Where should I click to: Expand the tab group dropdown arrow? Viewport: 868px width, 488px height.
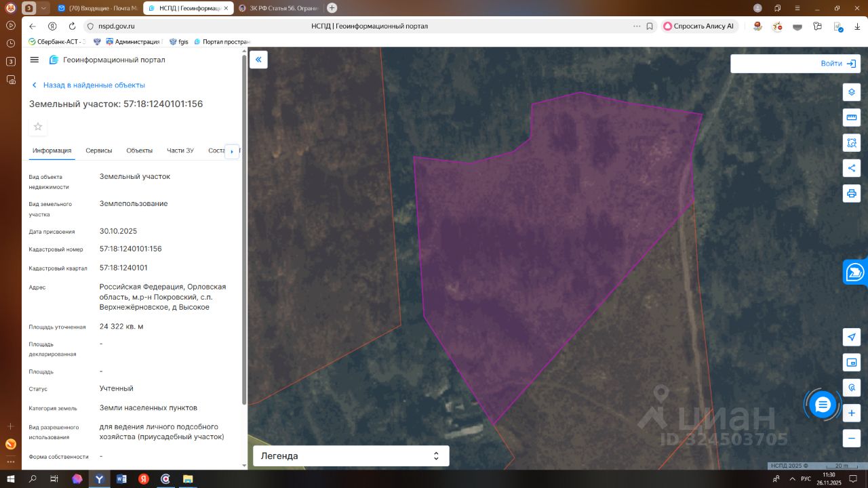[x=43, y=8]
